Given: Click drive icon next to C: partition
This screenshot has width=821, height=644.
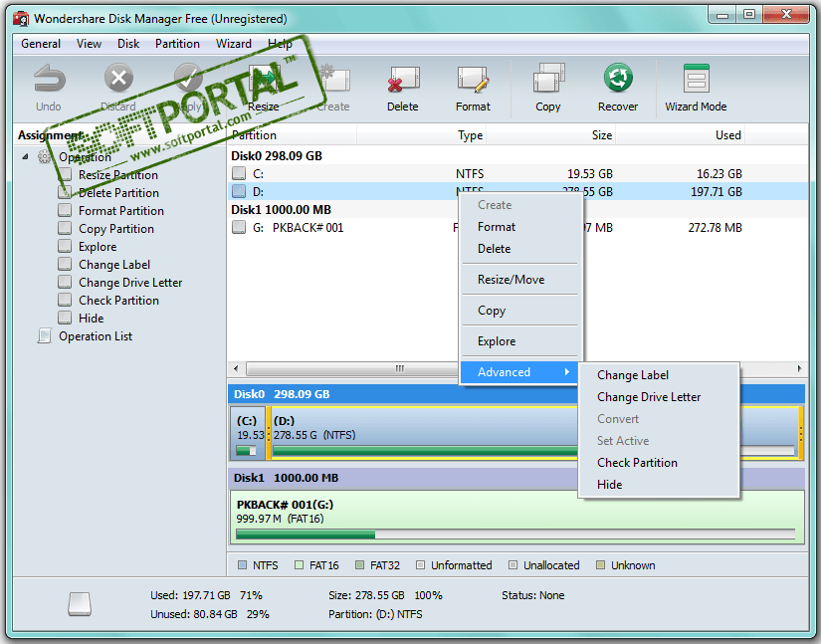Looking at the screenshot, I should click(x=239, y=173).
